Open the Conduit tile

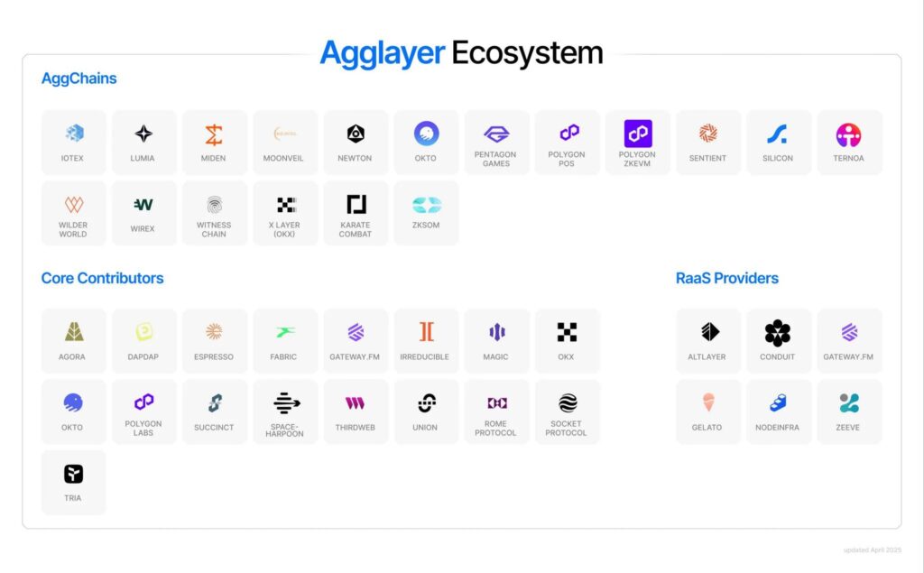778,341
